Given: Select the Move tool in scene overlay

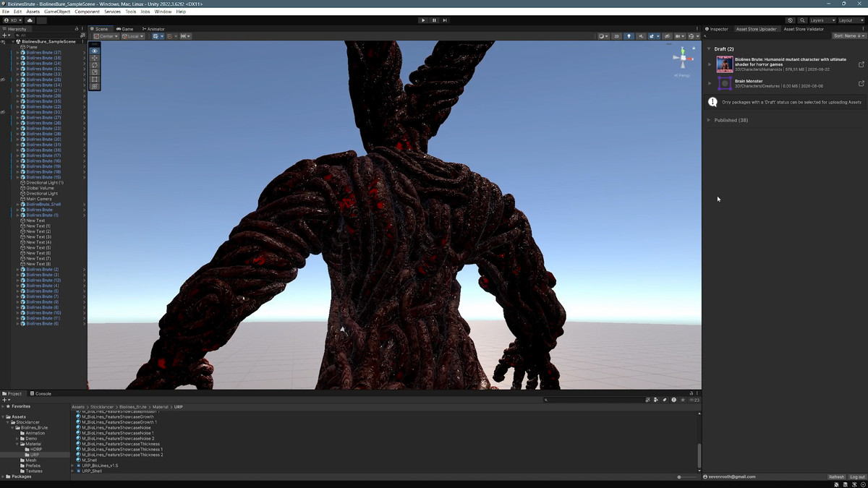Looking at the screenshot, I should point(95,58).
